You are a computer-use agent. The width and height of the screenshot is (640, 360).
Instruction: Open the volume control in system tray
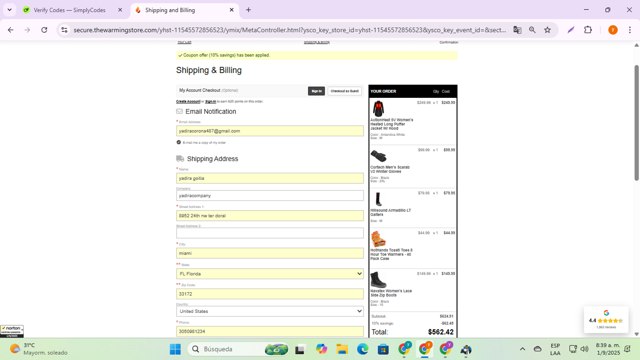[584, 349]
